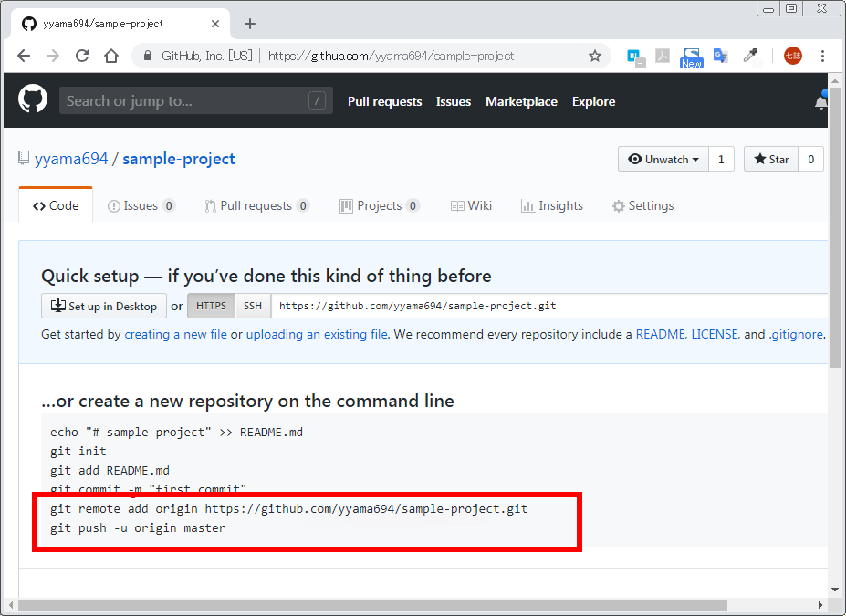Open the red Chrome profile avatar
This screenshot has height=616, width=846.
click(792, 56)
